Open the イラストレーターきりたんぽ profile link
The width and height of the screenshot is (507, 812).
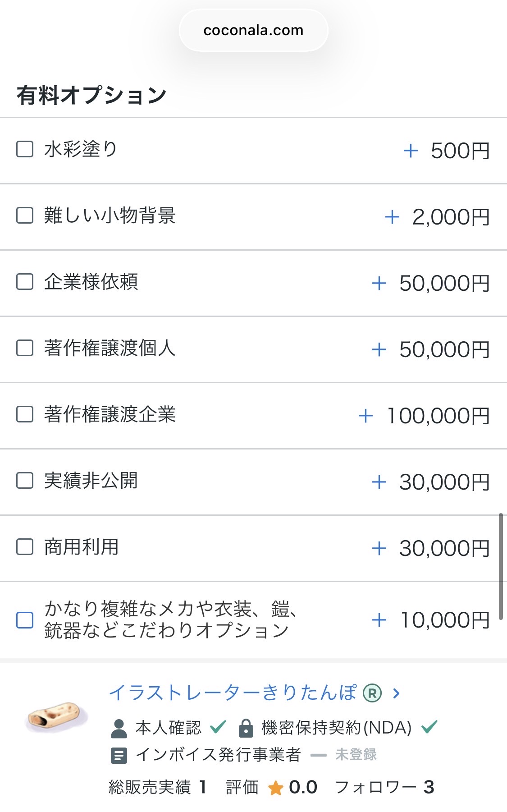(233, 693)
